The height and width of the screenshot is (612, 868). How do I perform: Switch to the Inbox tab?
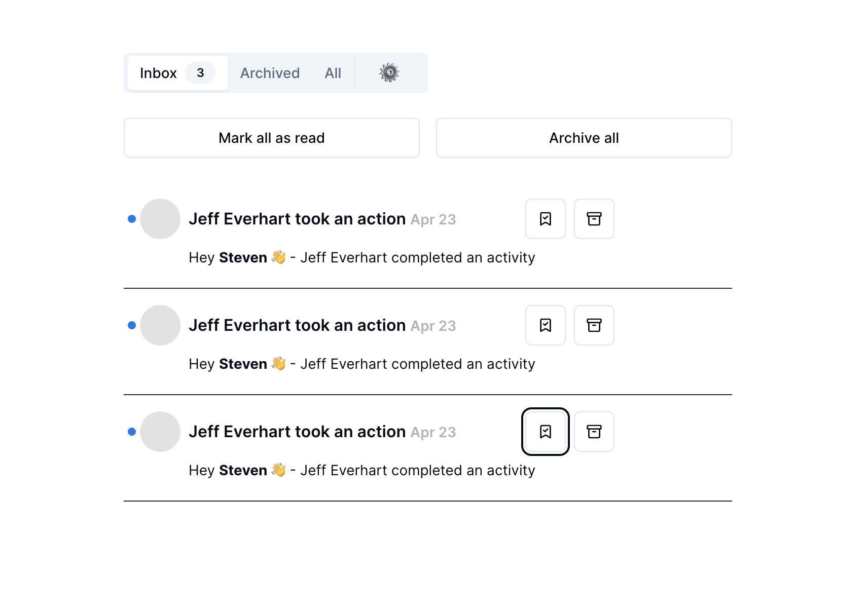click(x=159, y=73)
